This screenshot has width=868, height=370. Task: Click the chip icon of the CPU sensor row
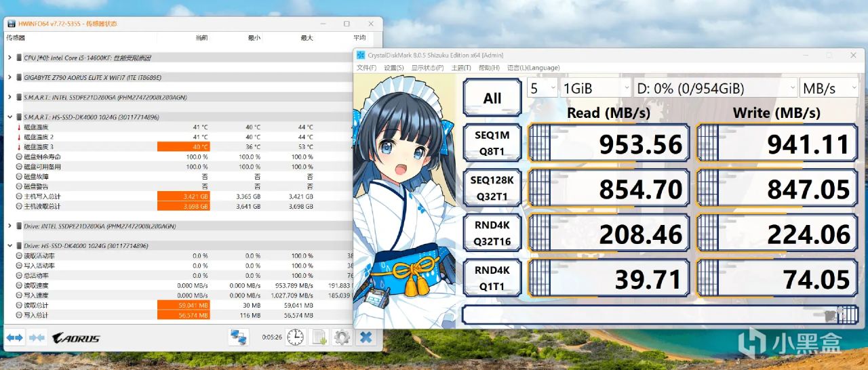click(x=18, y=58)
